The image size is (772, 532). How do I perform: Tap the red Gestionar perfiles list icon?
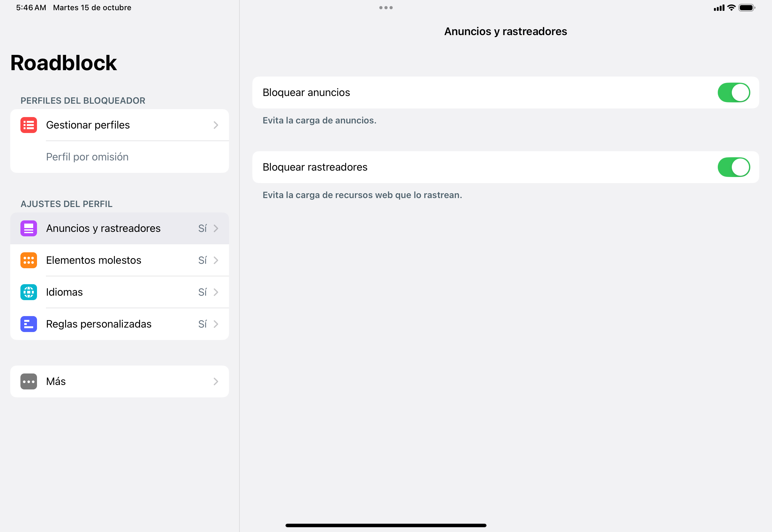(x=29, y=125)
